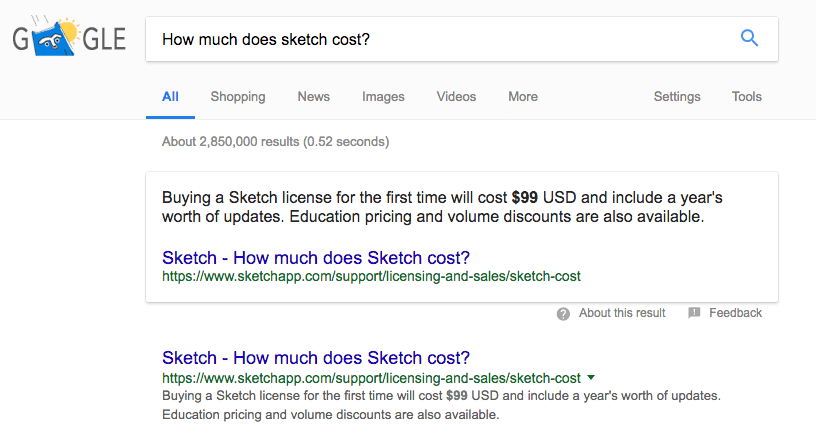Viewport: 816px width, 445px height.
Task: Open featured snippet link Sketch - How much does Sketch cost?
Action: (x=316, y=258)
